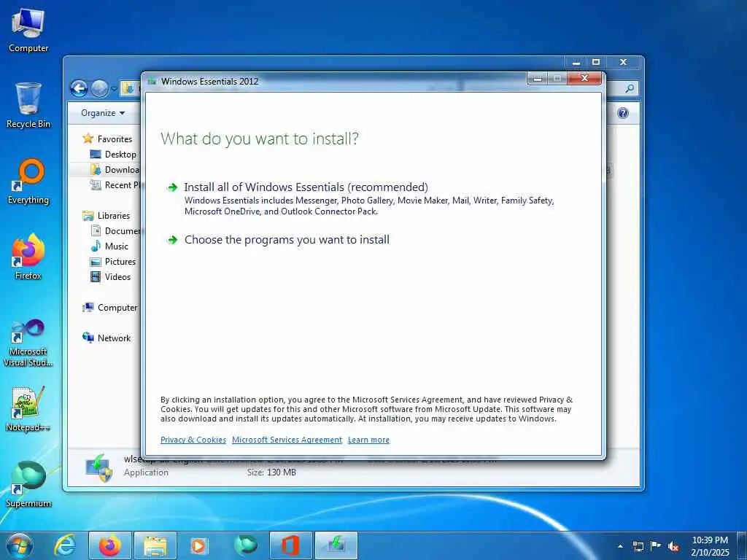Select Recent Places under Favorites
Image resolution: width=747 pixels, height=560 pixels.
(115, 184)
